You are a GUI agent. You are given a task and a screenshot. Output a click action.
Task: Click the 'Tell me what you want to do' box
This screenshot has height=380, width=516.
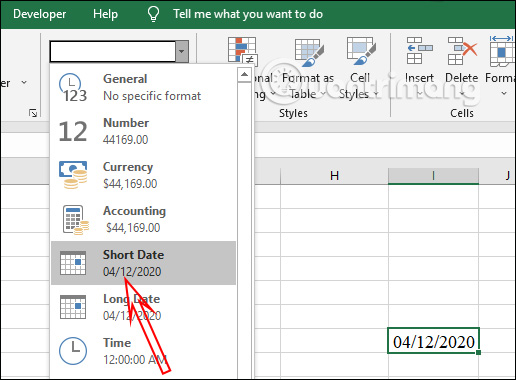pyautogui.click(x=248, y=14)
